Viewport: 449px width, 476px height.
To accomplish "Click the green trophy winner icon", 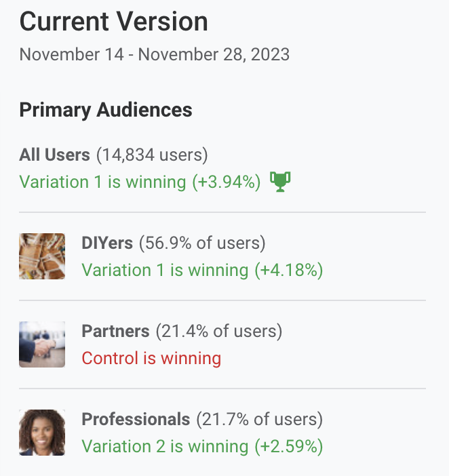I will [x=280, y=182].
